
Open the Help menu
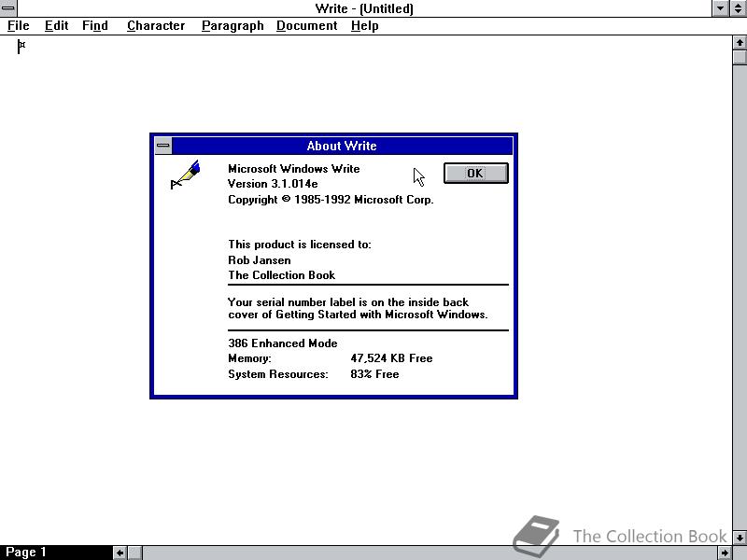[x=364, y=26]
